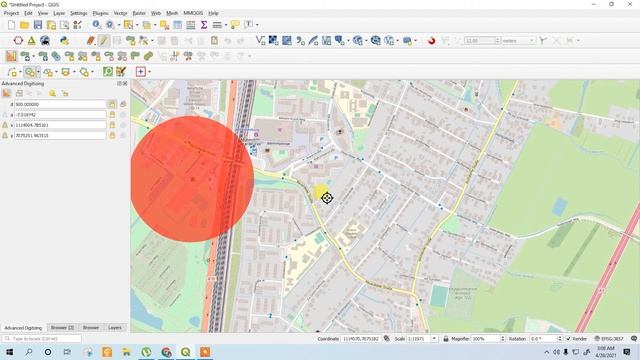Open the Windows Start menu
The image size is (640, 360).
[9, 352]
